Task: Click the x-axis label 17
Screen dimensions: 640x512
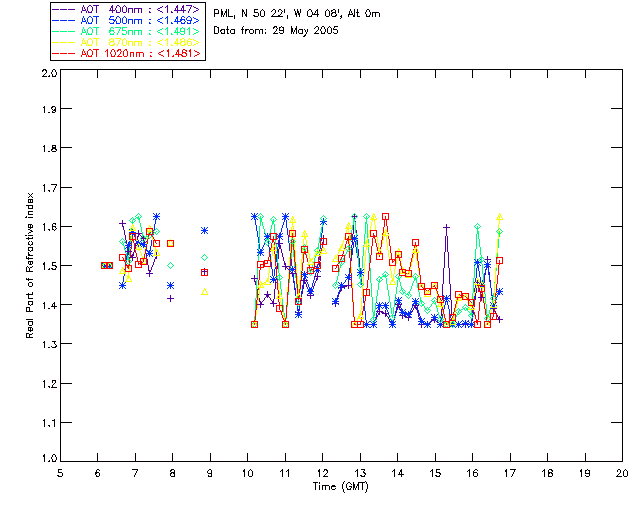Action: [x=510, y=473]
